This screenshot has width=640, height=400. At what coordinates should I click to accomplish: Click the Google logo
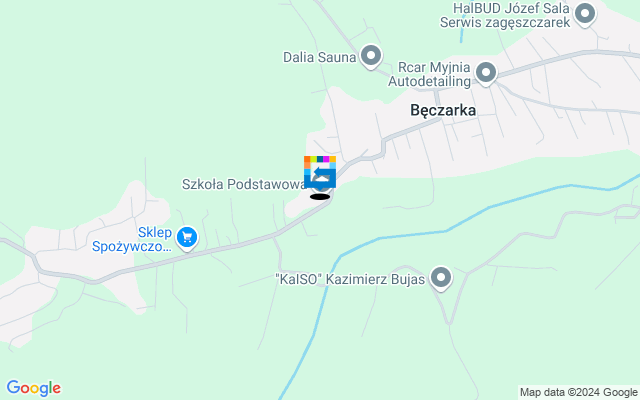pos(34,388)
